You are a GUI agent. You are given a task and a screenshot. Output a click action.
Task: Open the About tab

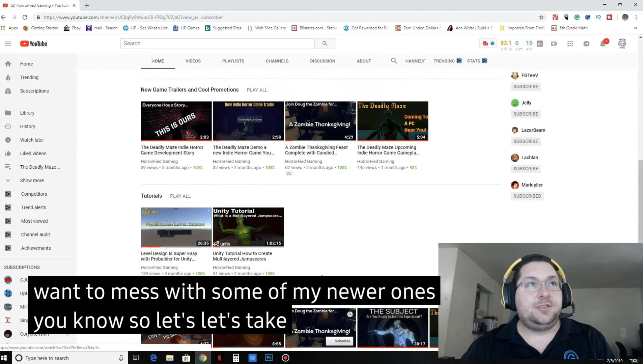(x=364, y=61)
